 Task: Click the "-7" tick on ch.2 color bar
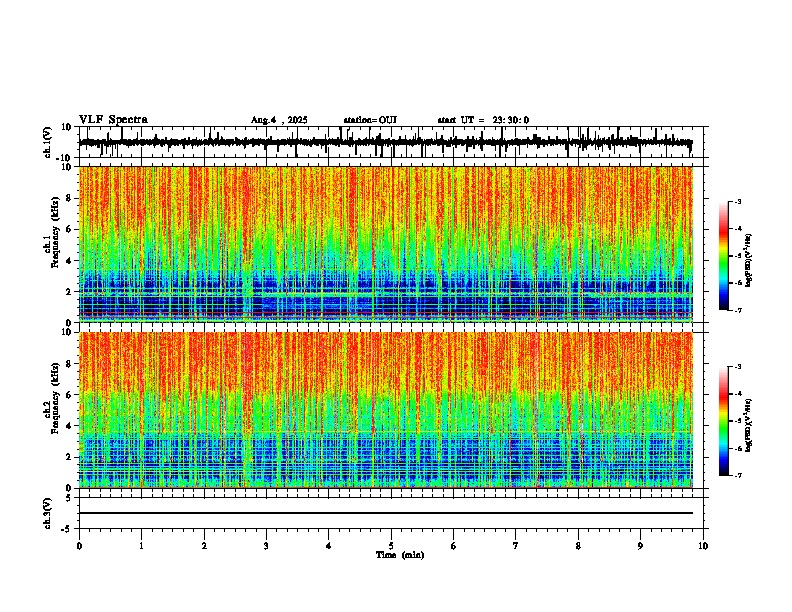[x=737, y=475]
